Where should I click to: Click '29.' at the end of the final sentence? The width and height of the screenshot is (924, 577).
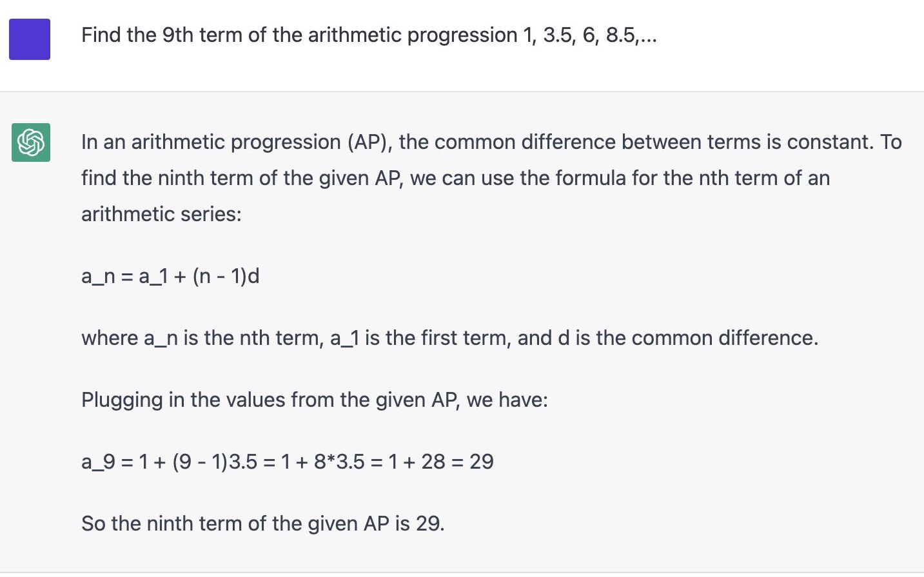point(430,523)
